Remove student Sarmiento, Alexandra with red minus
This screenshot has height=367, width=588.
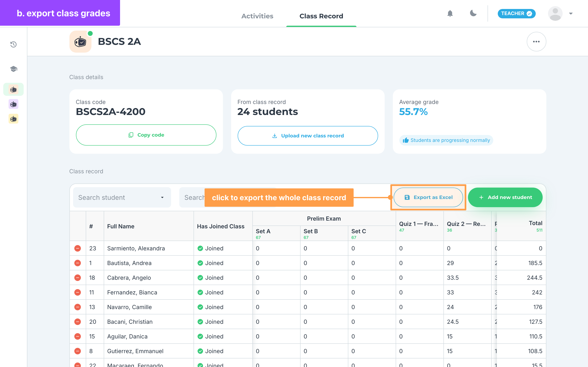(78, 248)
